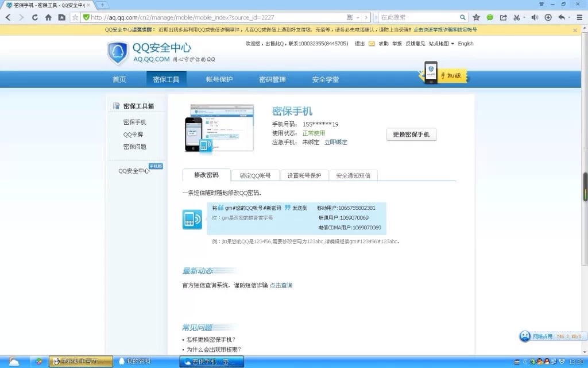Open the 首页 navigation menu

coord(119,79)
